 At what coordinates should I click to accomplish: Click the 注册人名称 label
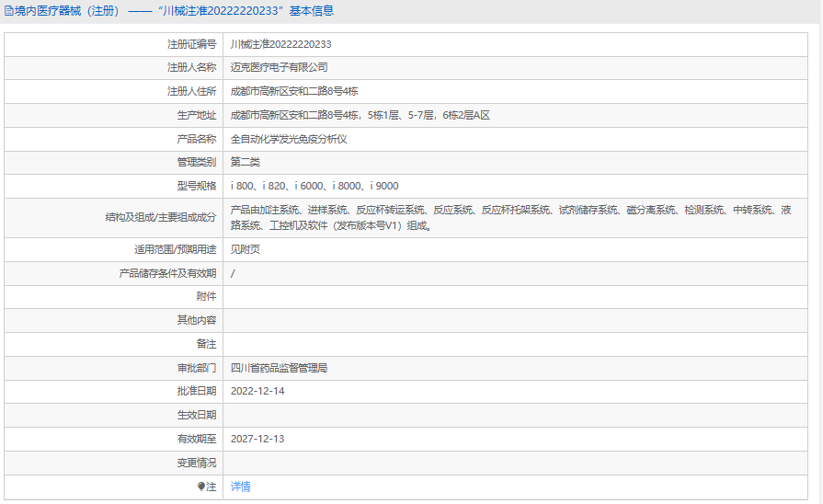coord(191,67)
